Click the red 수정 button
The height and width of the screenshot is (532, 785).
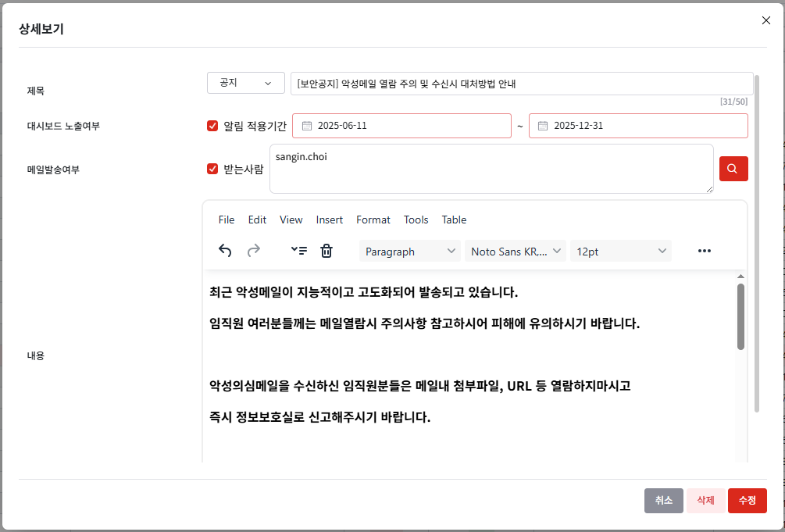coord(748,501)
